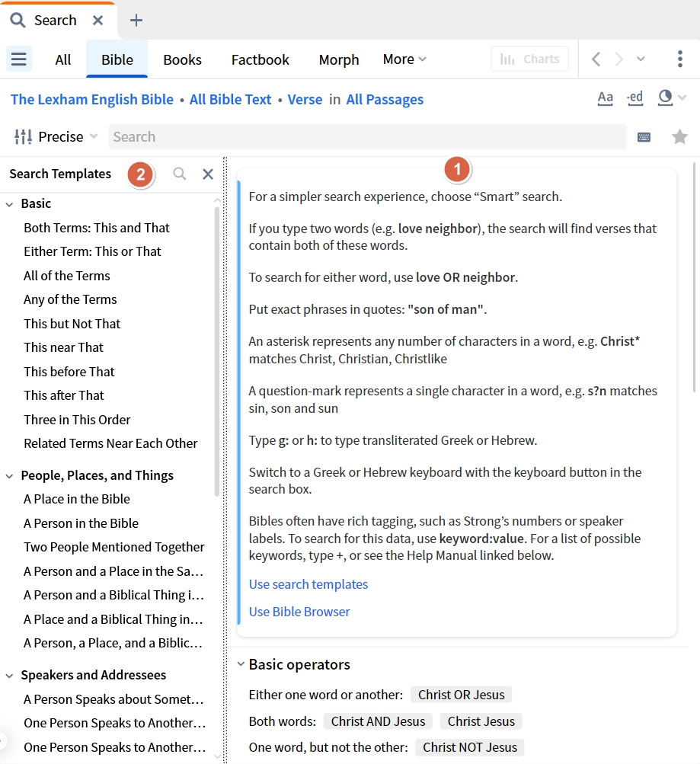
Task: Insert the Christ Jesus example
Action: tap(481, 721)
